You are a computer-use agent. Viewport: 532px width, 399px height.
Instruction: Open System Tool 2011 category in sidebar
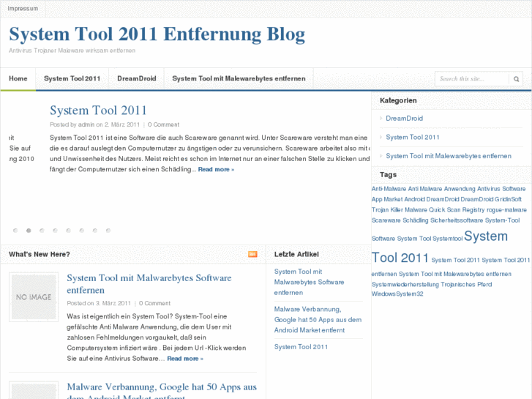[x=413, y=137]
